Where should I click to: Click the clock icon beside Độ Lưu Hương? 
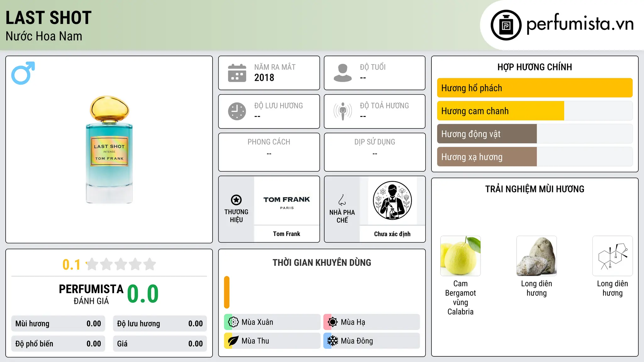point(237,111)
